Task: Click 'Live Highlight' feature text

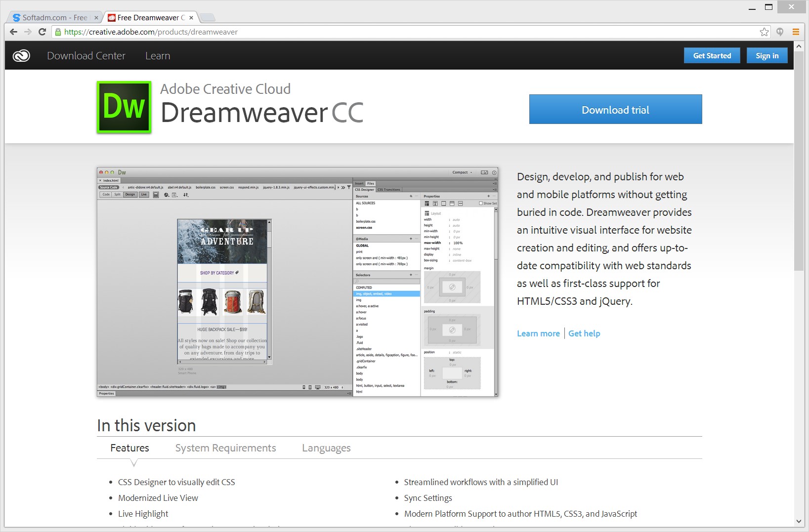Action: click(143, 514)
